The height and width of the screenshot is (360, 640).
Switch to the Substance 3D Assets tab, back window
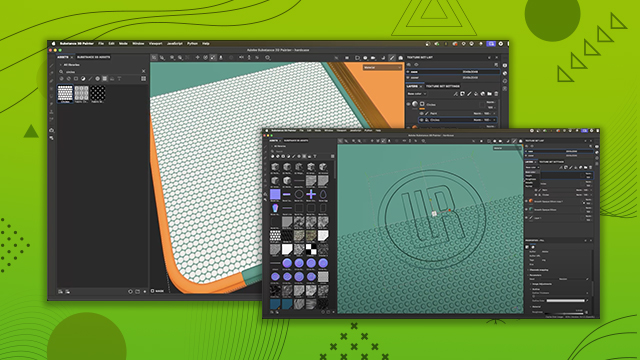[93, 57]
